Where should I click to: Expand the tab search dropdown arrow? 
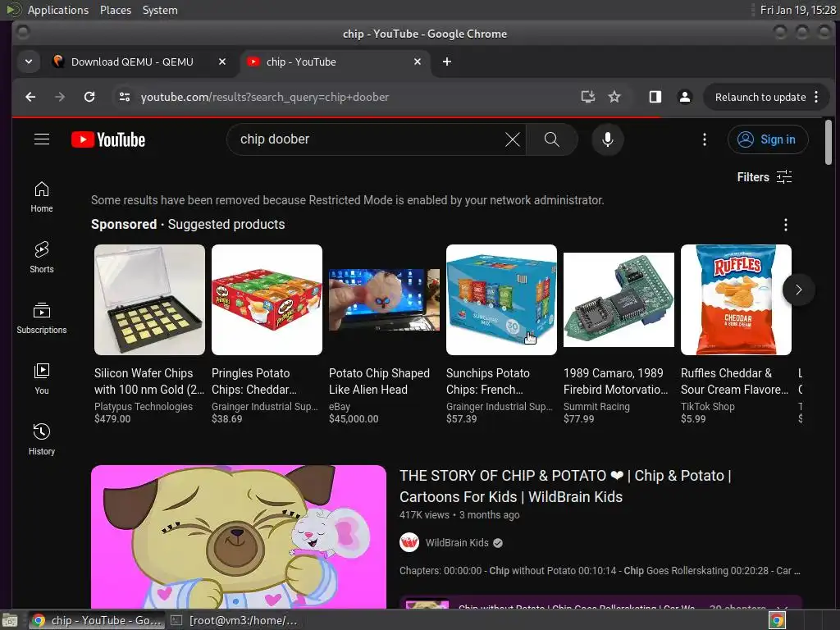29,62
